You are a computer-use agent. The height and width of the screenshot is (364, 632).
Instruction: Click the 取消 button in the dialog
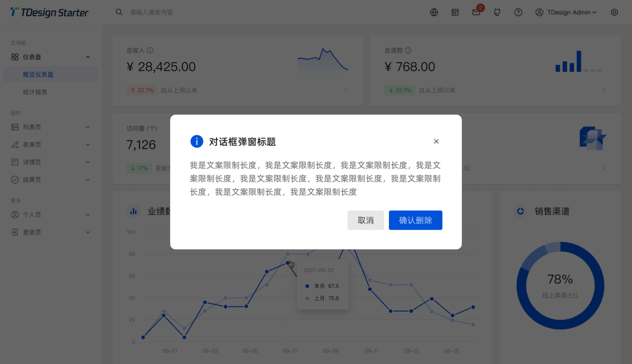click(366, 220)
